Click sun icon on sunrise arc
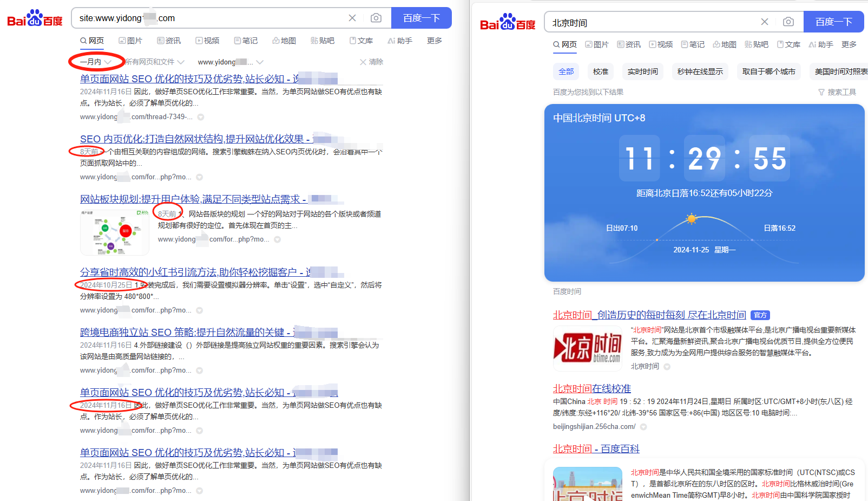This screenshot has width=868, height=501. (x=691, y=219)
